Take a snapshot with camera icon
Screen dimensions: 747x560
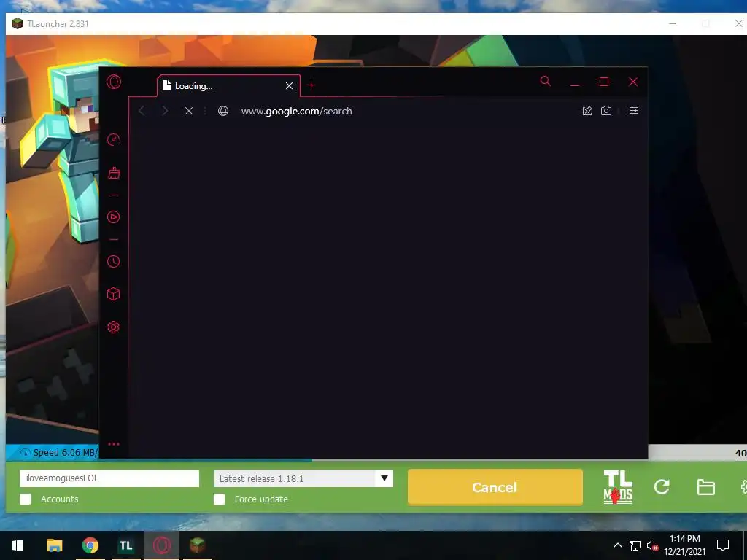(606, 111)
